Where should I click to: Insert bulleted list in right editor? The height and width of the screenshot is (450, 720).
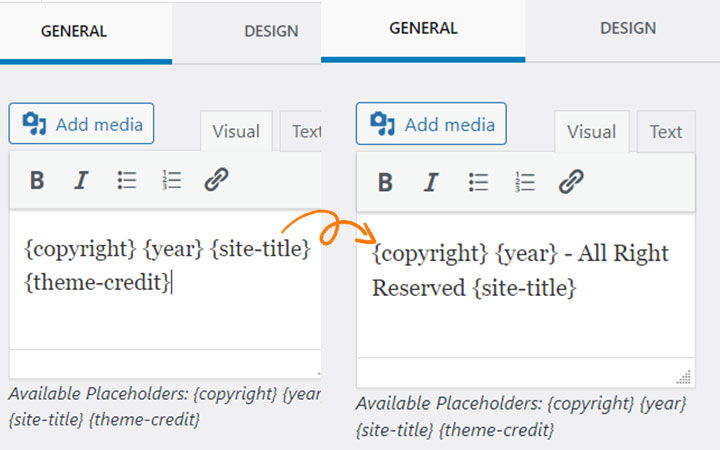[478, 182]
